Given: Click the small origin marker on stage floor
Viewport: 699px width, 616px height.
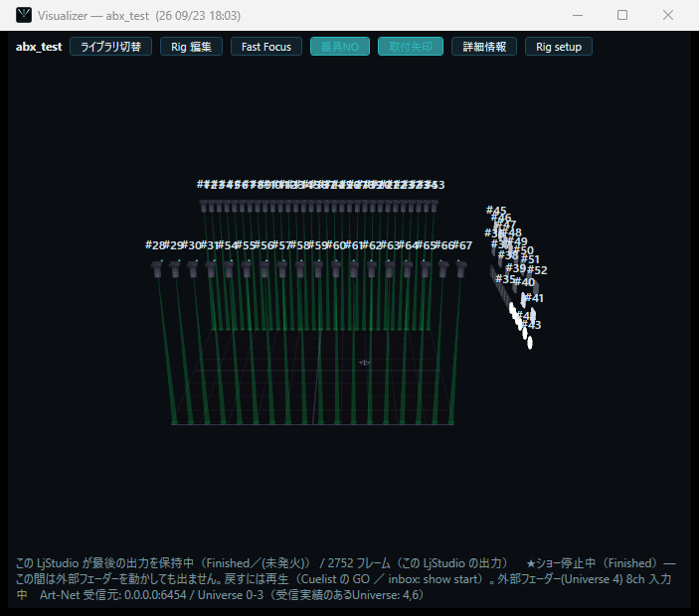Looking at the screenshot, I should pyautogui.click(x=365, y=363).
